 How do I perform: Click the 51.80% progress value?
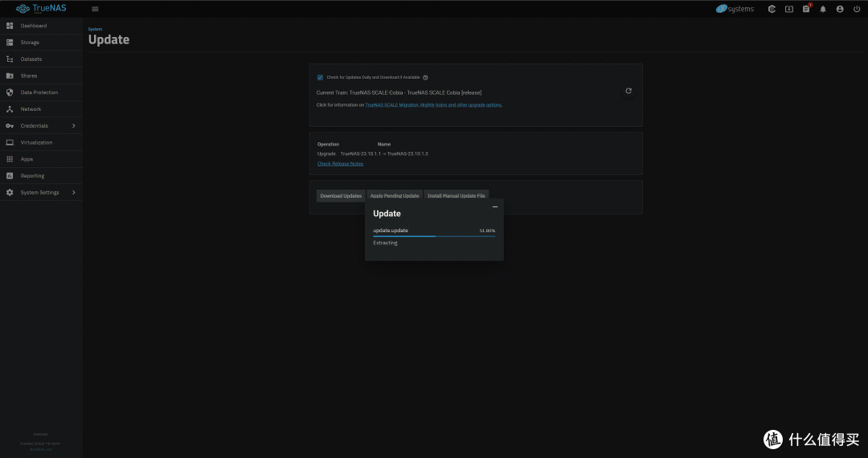(487, 231)
